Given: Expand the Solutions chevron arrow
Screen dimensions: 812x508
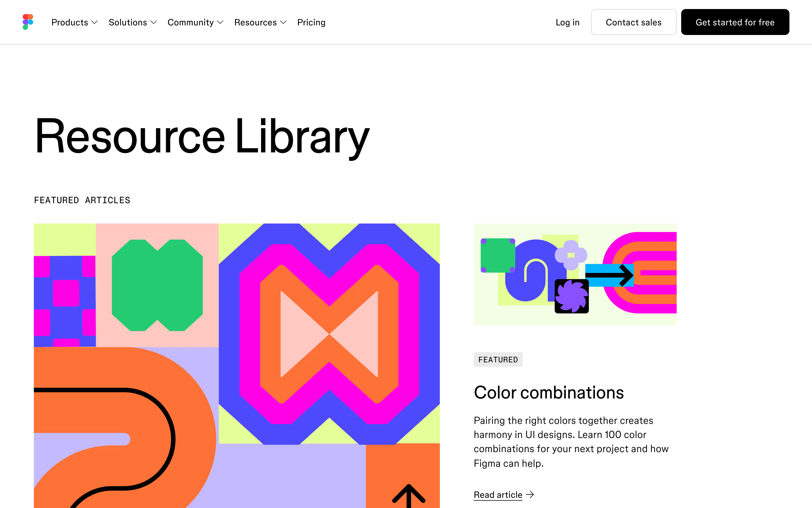Looking at the screenshot, I should point(154,23).
